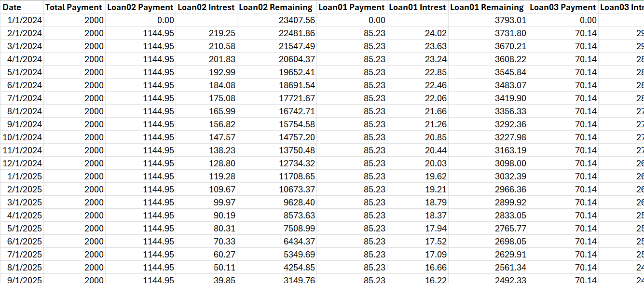The width and height of the screenshot is (644, 283).
Task: Select the Loan03 Payment header cell
Action: [x=562, y=7]
